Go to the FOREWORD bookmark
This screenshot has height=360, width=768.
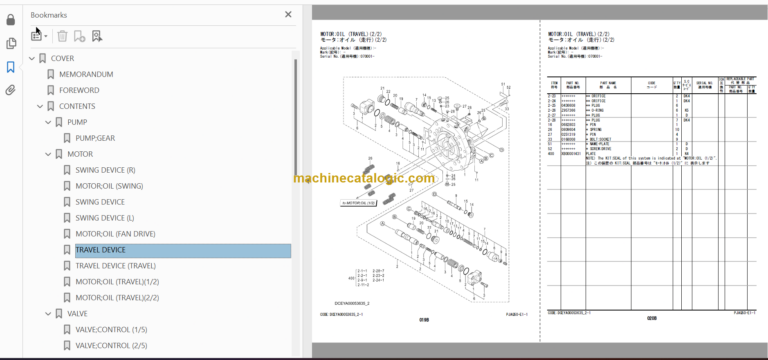pos(79,90)
